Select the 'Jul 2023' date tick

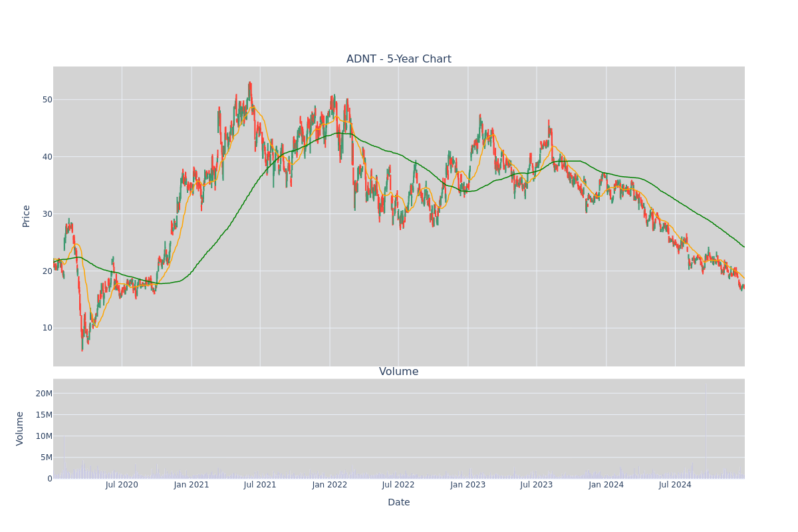click(x=537, y=485)
